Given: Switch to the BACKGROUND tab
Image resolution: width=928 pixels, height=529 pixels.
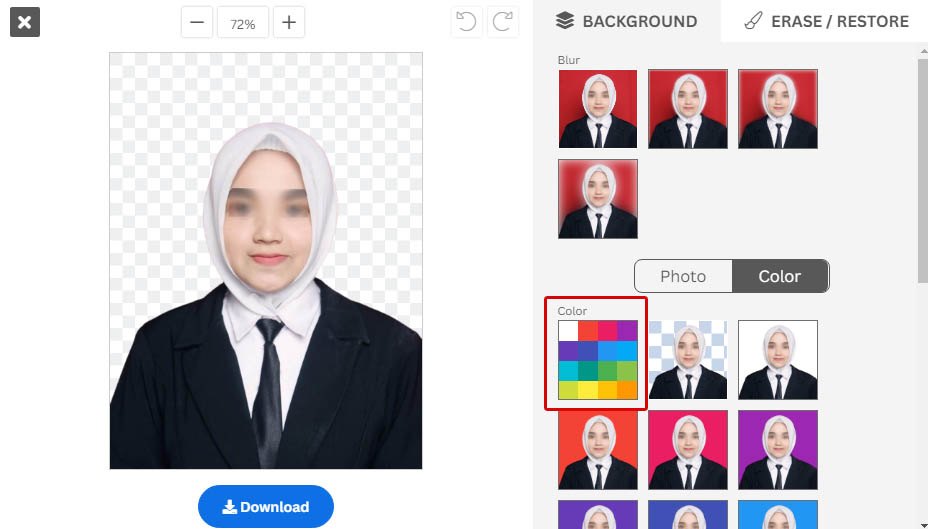Looking at the screenshot, I should click(627, 21).
